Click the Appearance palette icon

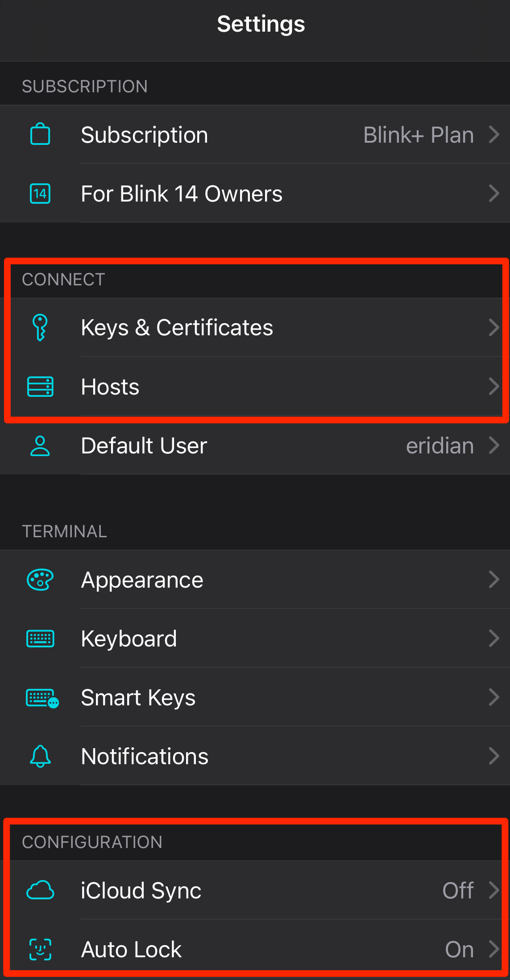click(x=40, y=580)
